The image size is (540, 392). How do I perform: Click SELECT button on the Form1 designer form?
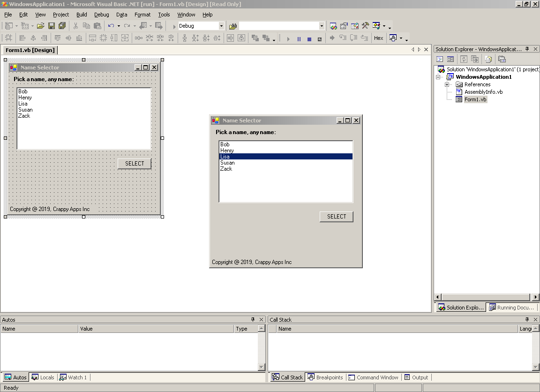(x=135, y=164)
